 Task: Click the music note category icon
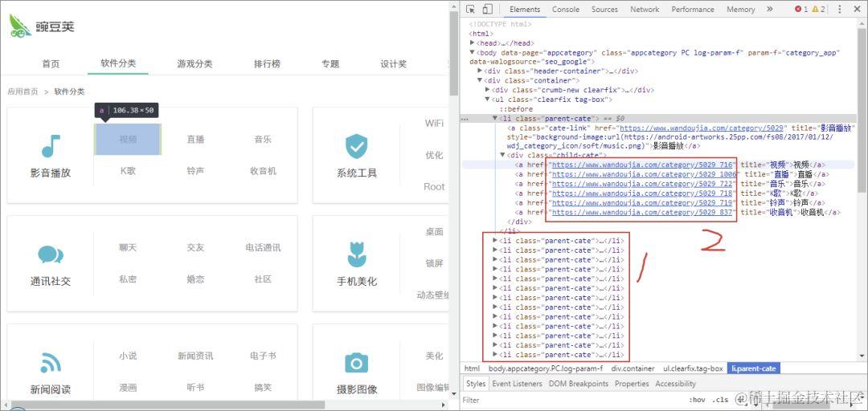51,145
